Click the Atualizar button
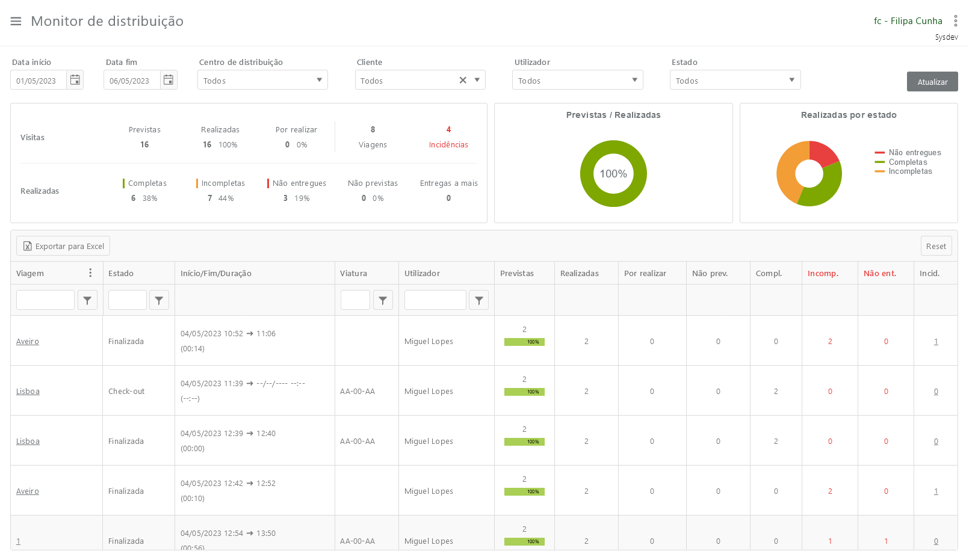978x560 pixels. (x=932, y=82)
